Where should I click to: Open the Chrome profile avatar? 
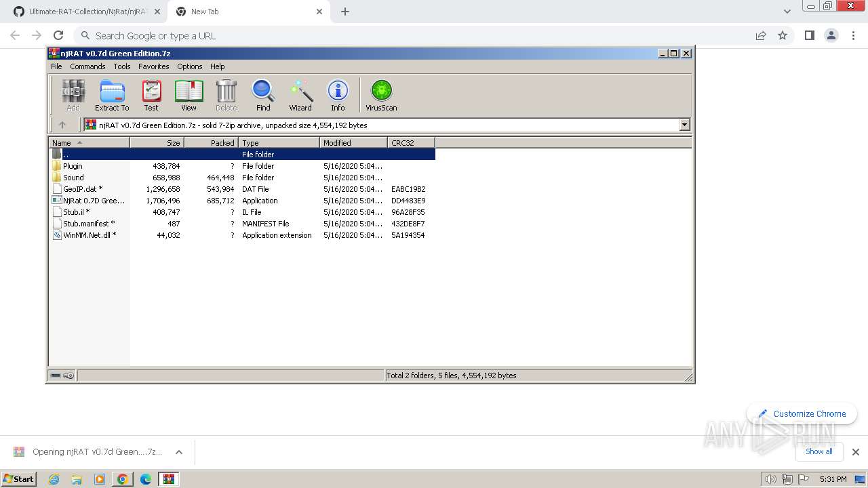tap(831, 35)
